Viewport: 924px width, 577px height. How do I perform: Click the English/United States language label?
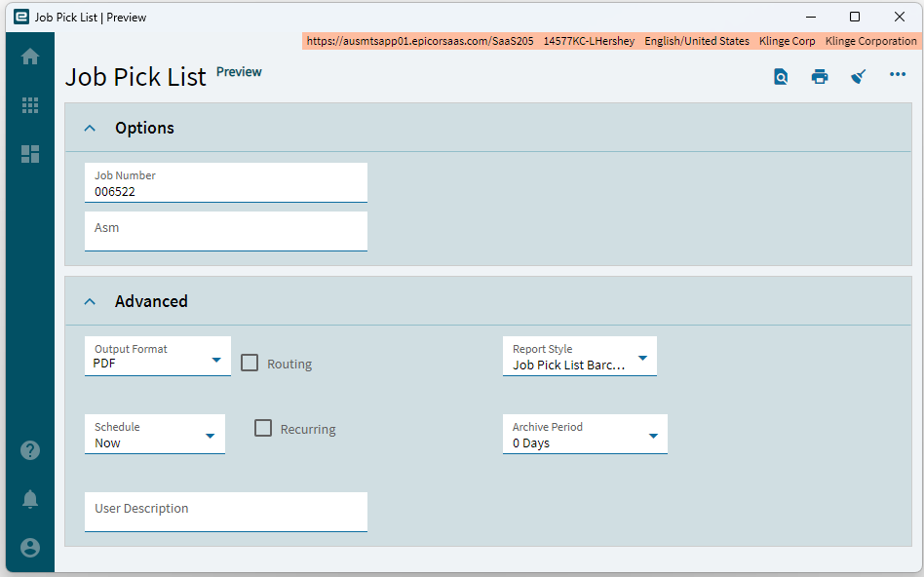[x=697, y=41]
